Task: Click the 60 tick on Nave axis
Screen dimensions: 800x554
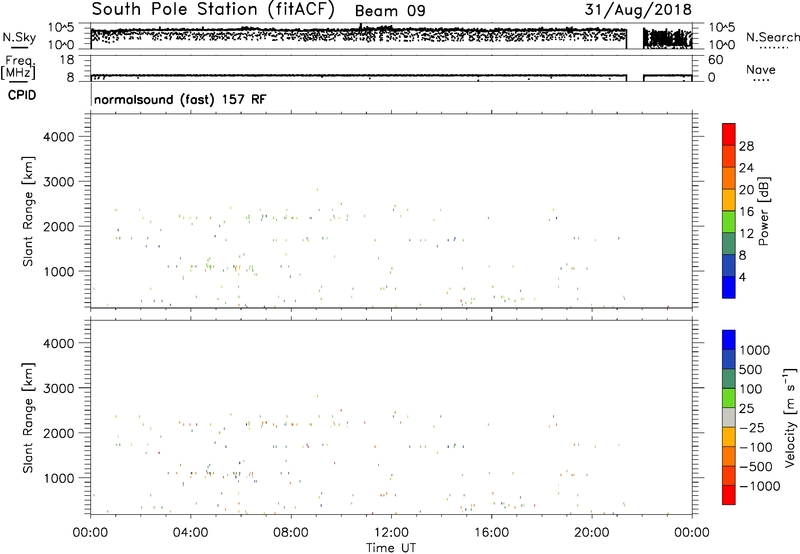Action: coord(715,60)
